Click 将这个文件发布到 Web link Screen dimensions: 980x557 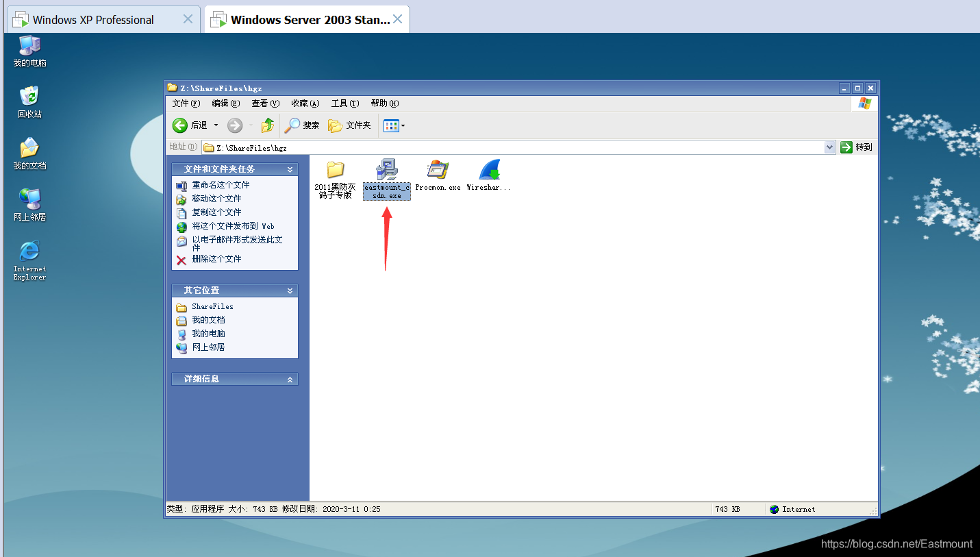[233, 226]
